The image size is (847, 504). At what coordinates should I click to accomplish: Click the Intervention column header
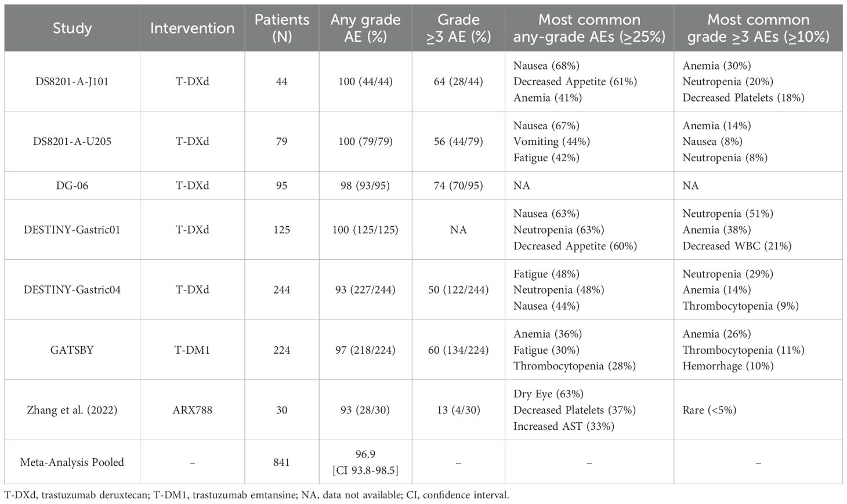pos(192,28)
